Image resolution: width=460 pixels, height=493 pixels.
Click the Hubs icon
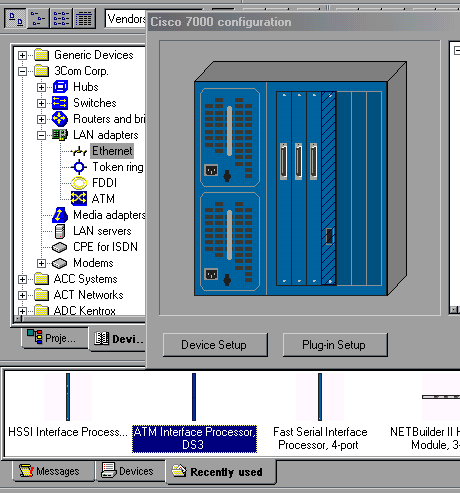click(x=60, y=87)
